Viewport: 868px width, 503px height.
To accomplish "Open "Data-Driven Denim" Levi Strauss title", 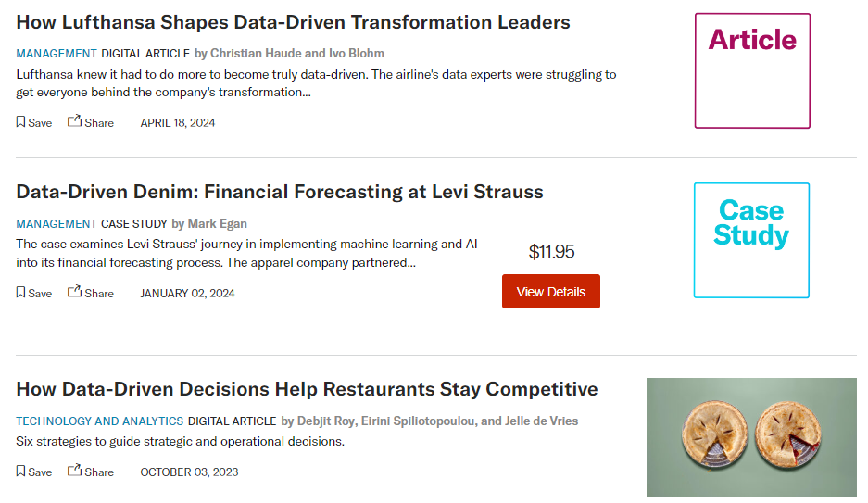I will [x=279, y=192].
